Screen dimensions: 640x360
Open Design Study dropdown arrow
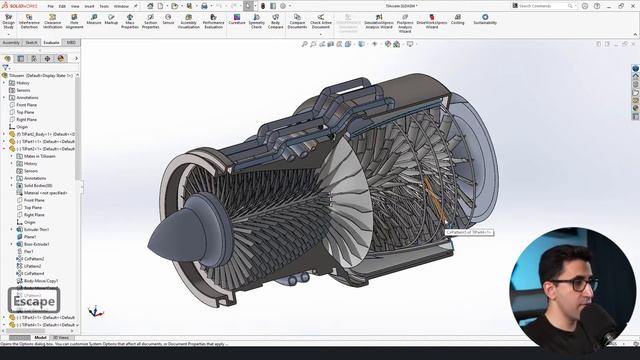8,34
